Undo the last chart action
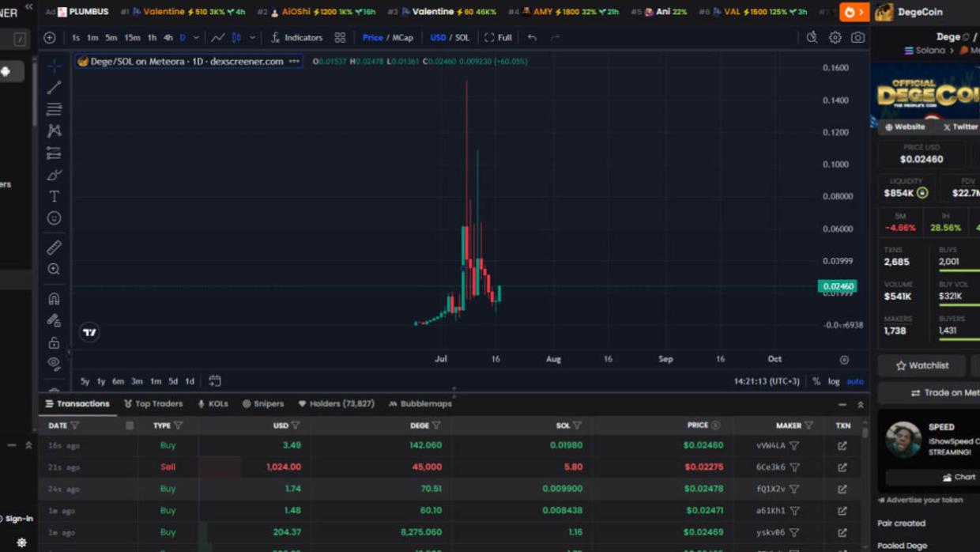Screen dimensions: 980x552 click(x=532, y=37)
